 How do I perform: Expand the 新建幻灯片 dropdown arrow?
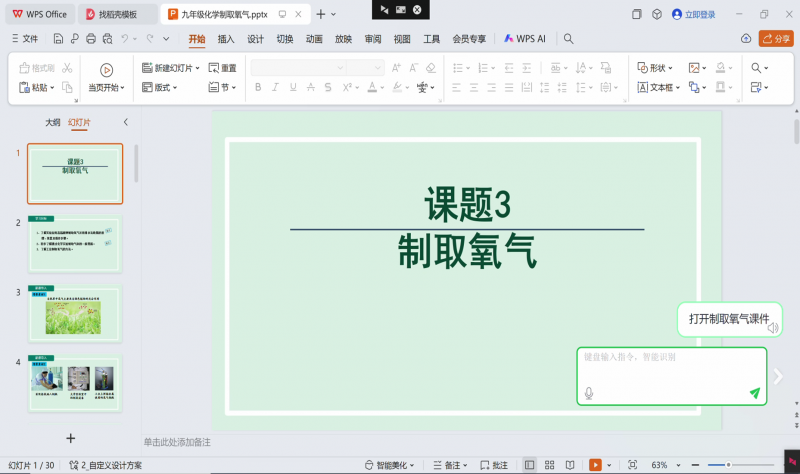click(198, 68)
